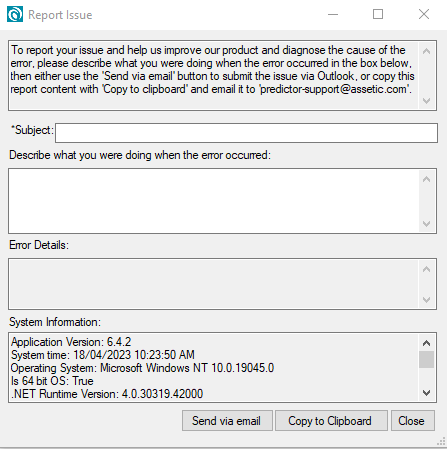Send the report via email button

(x=227, y=421)
